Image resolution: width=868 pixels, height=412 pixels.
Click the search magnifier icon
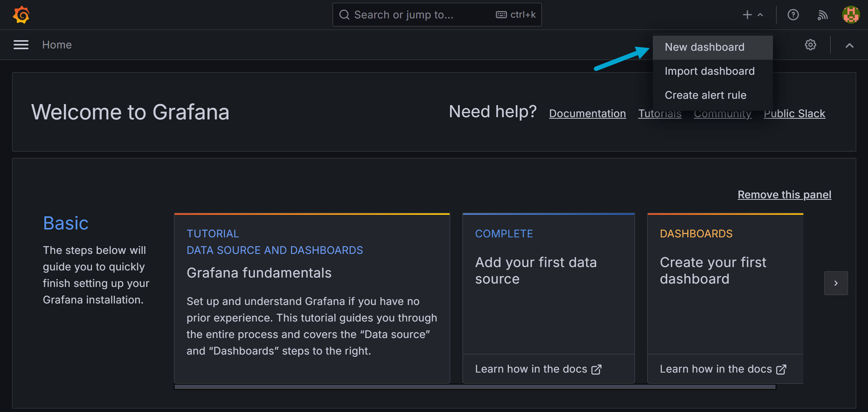(344, 15)
